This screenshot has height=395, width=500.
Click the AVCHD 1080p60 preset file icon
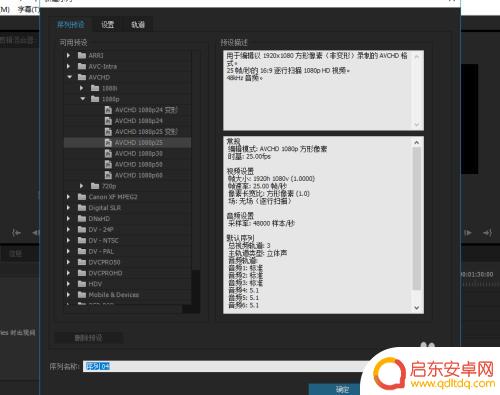(108, 175)
